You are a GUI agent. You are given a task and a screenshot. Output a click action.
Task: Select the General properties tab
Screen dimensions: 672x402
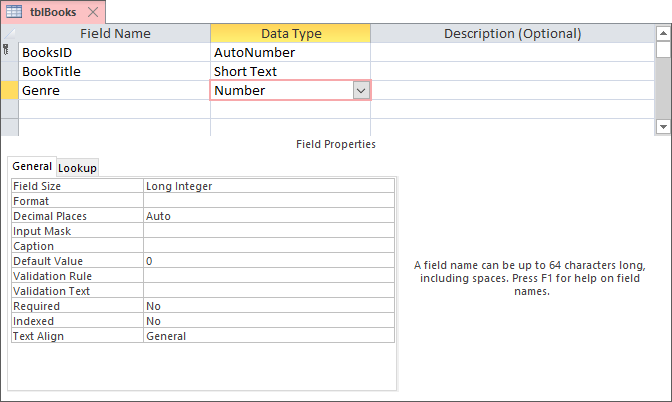31,167
